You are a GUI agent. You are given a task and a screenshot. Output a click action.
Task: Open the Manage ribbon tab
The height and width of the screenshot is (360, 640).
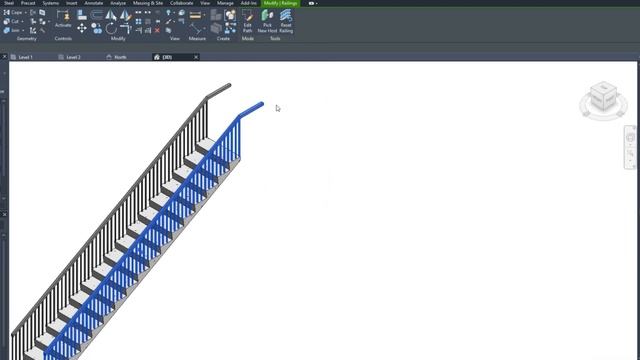point(225,3)
